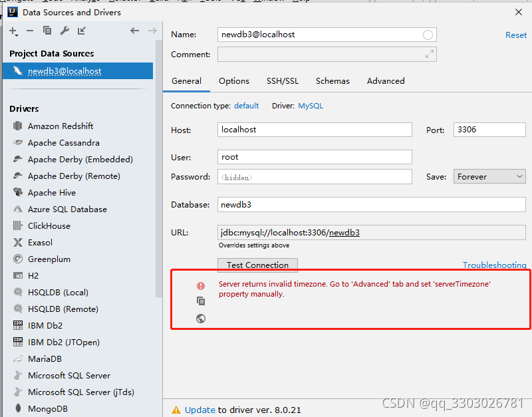Click the Remove data source minus icon
The height and width of the screenshot is (417, 532).
[30, 31]
